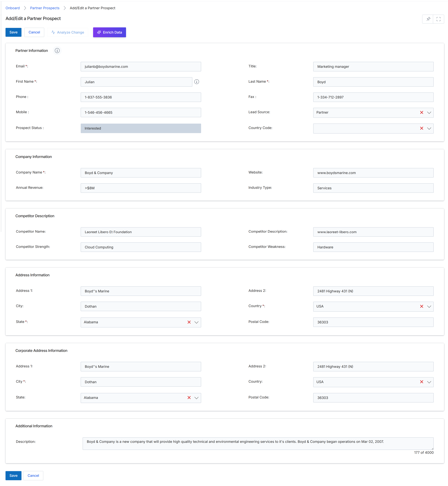Viewport: 448px width, 486px height.
Task: Edit Postal Code in Corporate Address
Action: coord(373,398)
